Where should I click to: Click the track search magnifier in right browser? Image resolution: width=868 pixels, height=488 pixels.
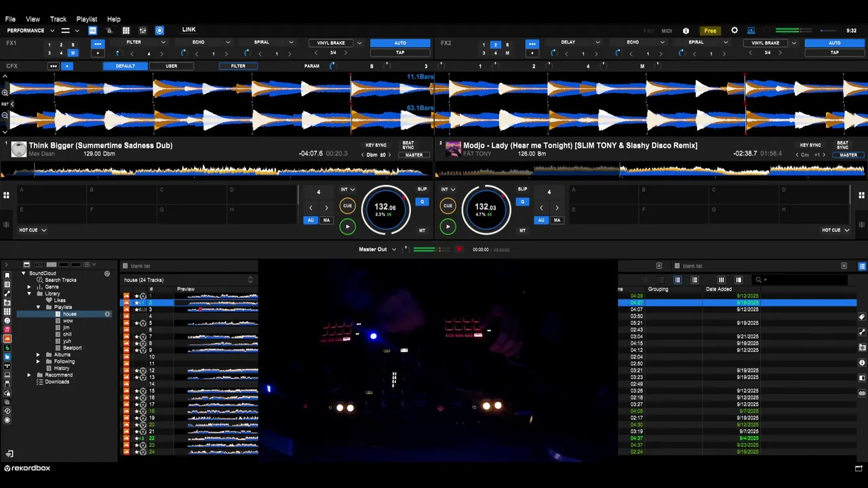[758, 280]
